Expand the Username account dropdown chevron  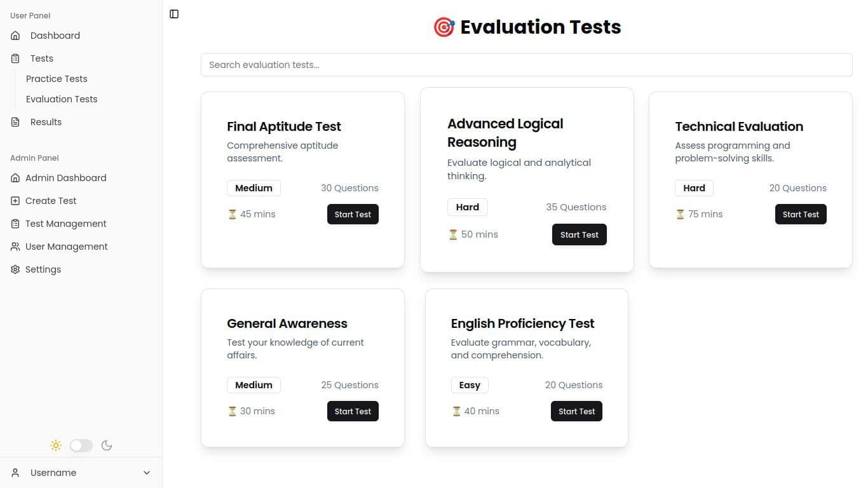pyautogui.click(x=147, y=473)
